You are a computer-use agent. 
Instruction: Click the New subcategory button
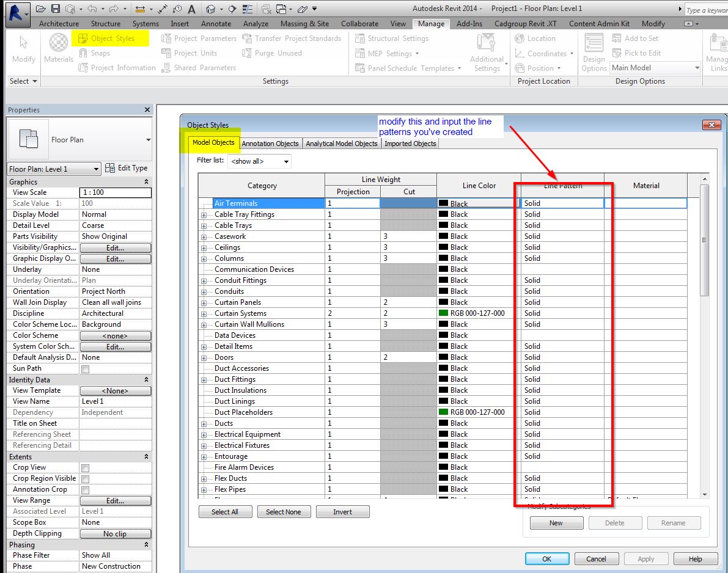(x=556, y=523)
